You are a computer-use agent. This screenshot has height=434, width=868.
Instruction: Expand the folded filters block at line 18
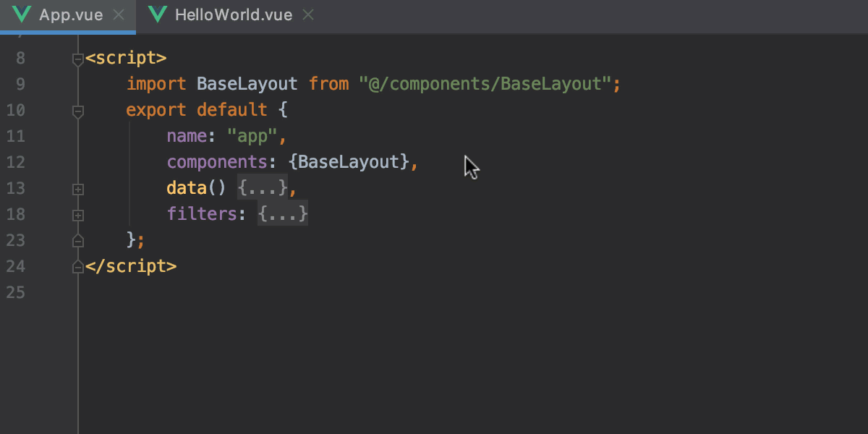78,215
